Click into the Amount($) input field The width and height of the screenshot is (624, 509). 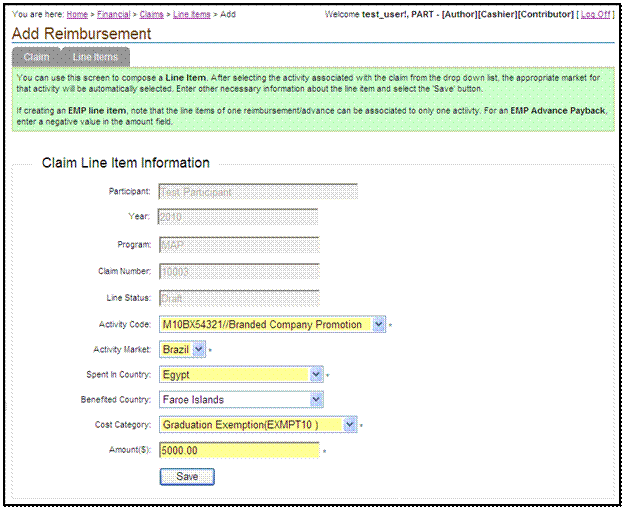(x=238, y=450)
